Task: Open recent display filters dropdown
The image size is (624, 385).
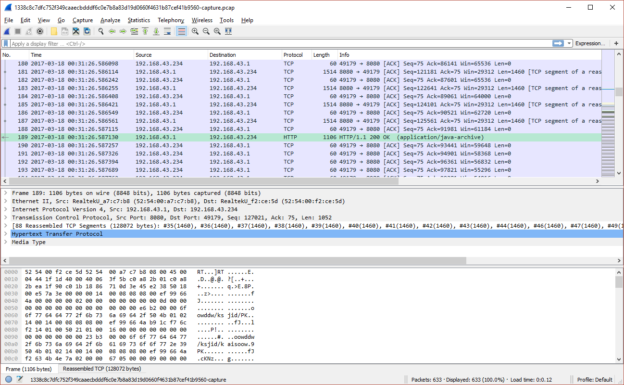Action: pyautogui.click(x=569, y=43)
